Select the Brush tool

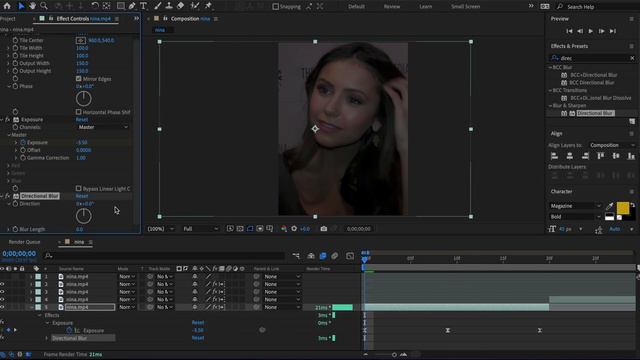point(158,6)
